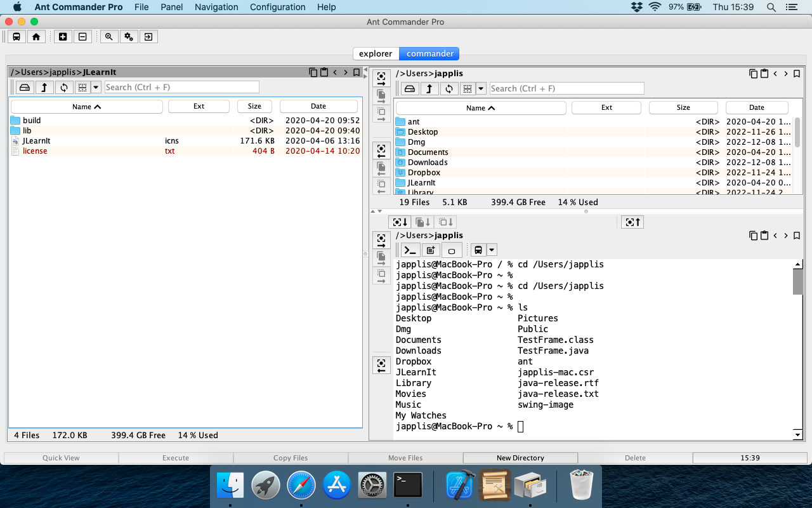812x508 pixels.
Task: Click the New Directory button
Action: [520, 458]
